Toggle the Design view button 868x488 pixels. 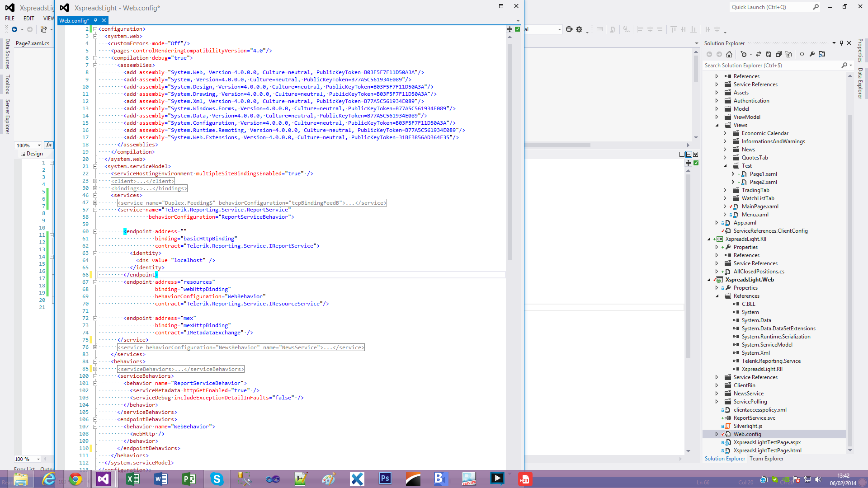[31, 154]
